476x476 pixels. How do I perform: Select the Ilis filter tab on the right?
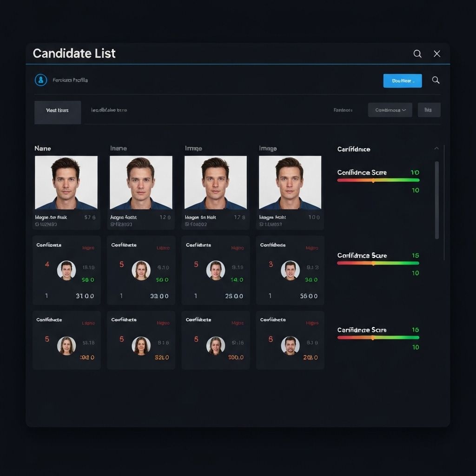pyautogui.click(x=429, y=110)
